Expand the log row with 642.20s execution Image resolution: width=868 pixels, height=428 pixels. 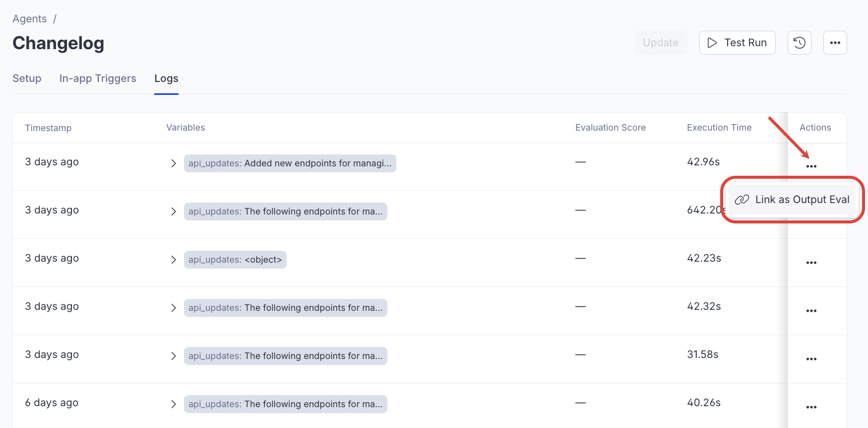point(173,212)
